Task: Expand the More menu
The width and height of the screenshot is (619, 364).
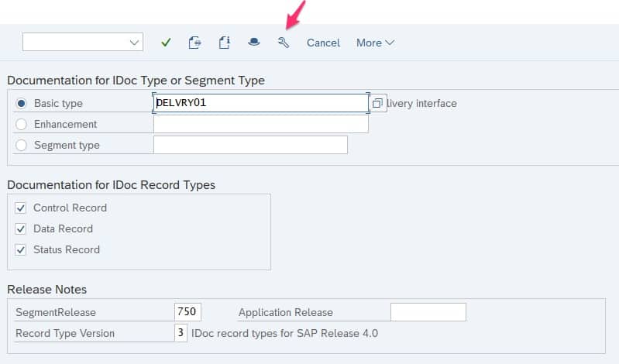Action: tap(375, 43)
